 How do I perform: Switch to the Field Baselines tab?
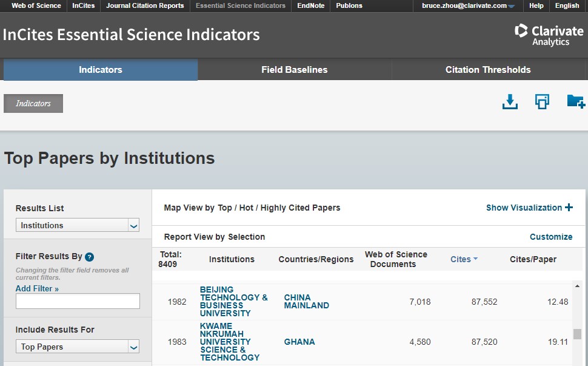click(x=294, y=70)
